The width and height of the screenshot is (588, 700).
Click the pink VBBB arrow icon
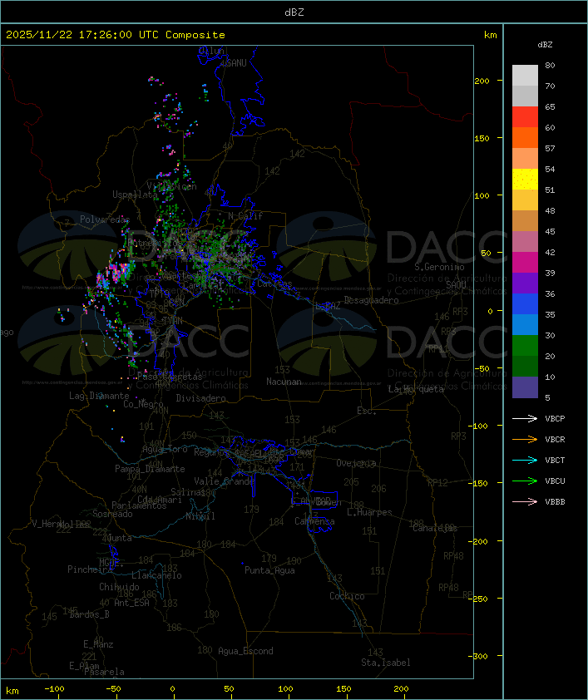coord(525,502)
